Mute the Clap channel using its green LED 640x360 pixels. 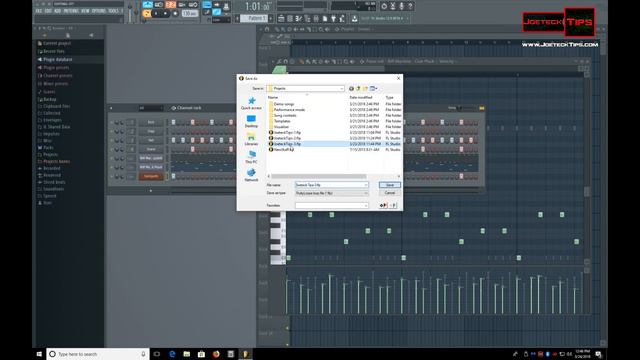tap(111, 131)
